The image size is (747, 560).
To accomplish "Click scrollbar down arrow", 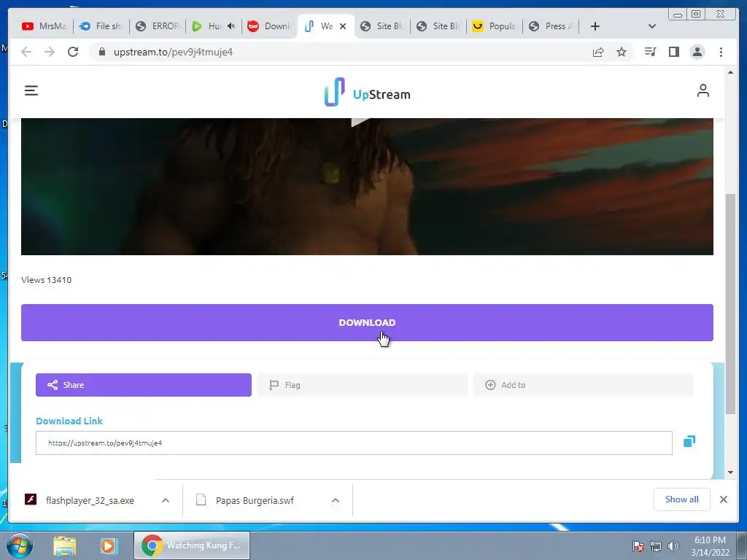I will (730, 472).
